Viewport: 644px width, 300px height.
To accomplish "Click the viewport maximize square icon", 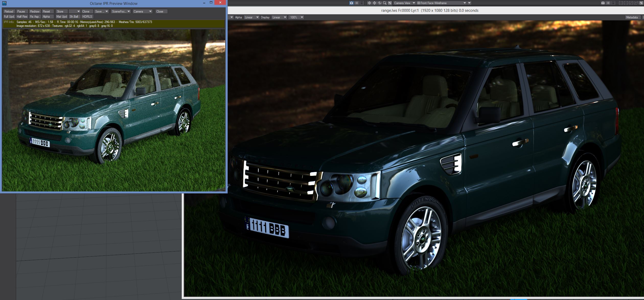I will [390, 3].
